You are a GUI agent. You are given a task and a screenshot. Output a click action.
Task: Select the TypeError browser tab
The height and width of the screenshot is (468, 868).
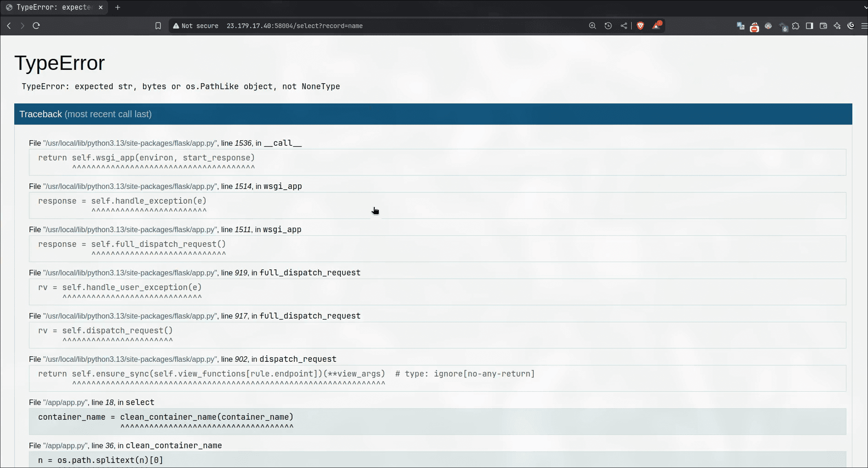click(x=53, y=7)
